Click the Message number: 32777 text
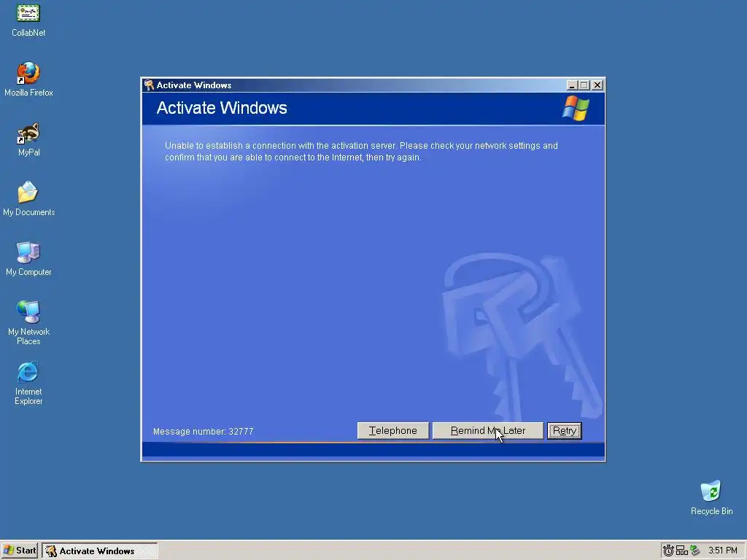Viewport: 747px width, 560px height. 203,432
